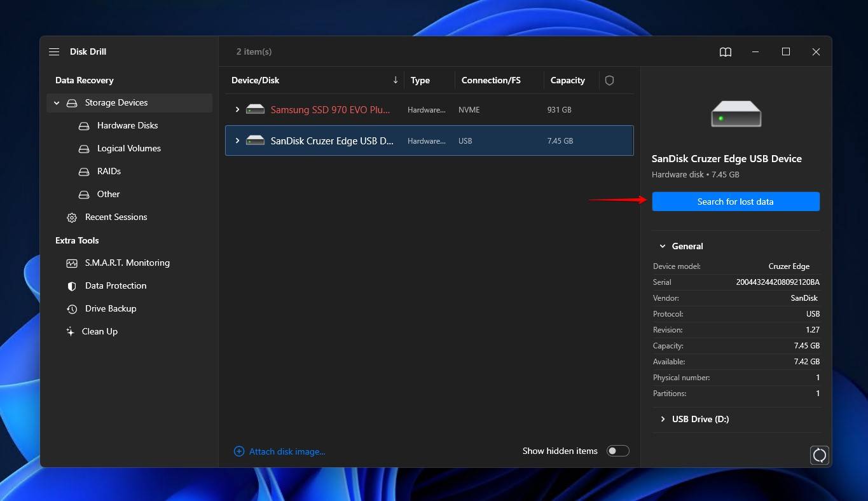868x501 pixels.
Task: Click the Extra Tools section heading
Action: tap(77, 241)
